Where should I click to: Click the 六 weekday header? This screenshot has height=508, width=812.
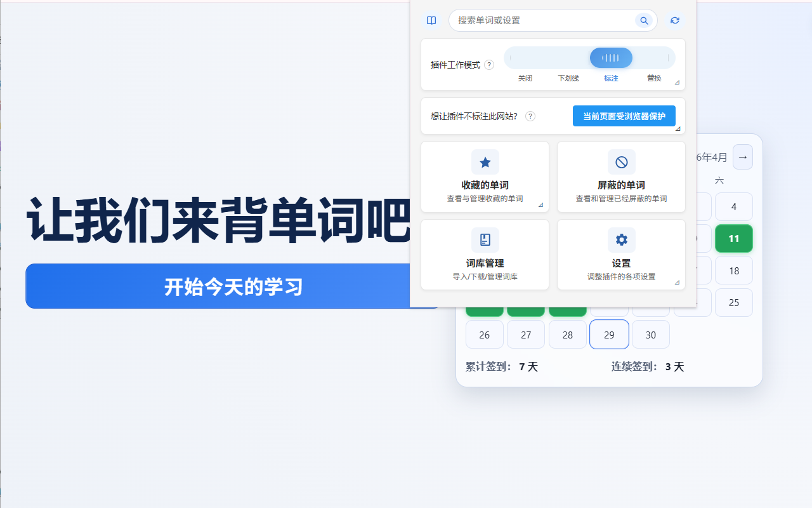point(719,181)
